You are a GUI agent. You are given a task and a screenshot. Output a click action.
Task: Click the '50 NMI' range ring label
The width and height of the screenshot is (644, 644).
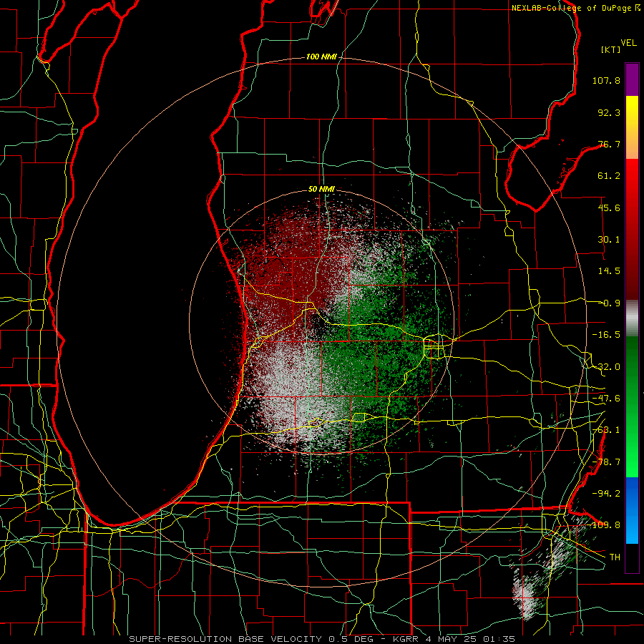[x=321, y=189]
